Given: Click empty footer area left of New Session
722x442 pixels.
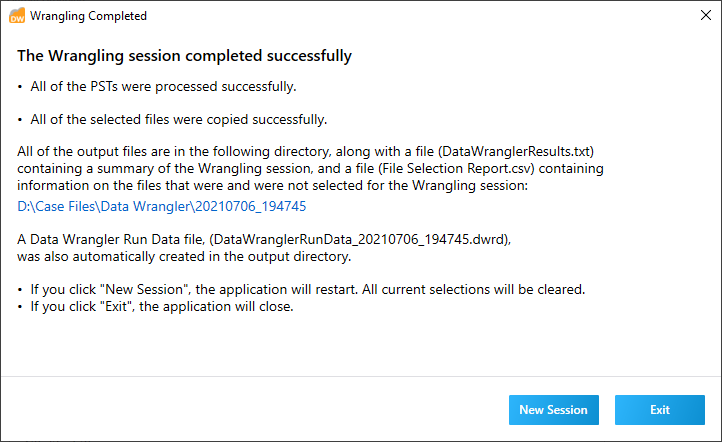Looking at the screenshot, I should tap(253, 410).
